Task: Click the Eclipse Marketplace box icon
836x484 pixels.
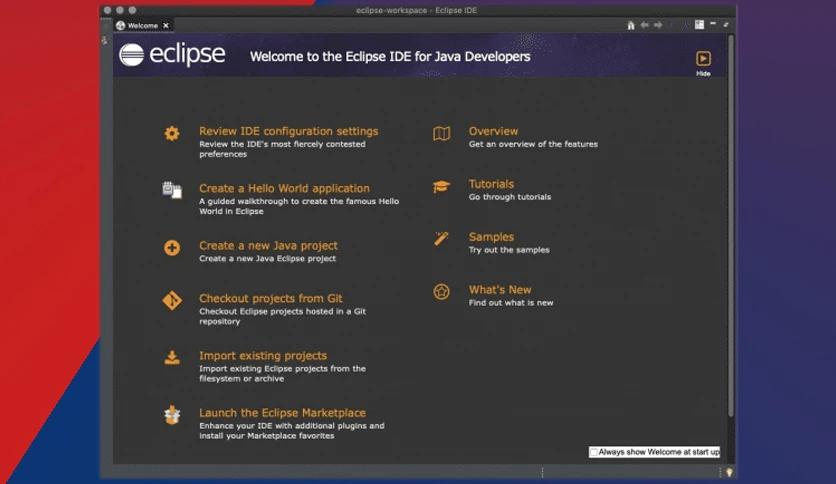Action: [x=172, y=415]
